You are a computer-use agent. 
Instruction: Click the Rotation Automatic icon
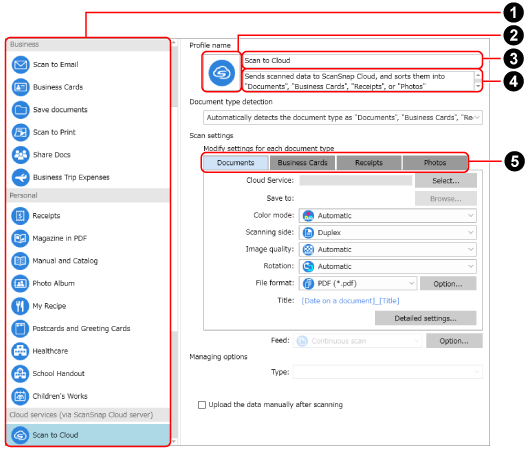pos(308,266)
